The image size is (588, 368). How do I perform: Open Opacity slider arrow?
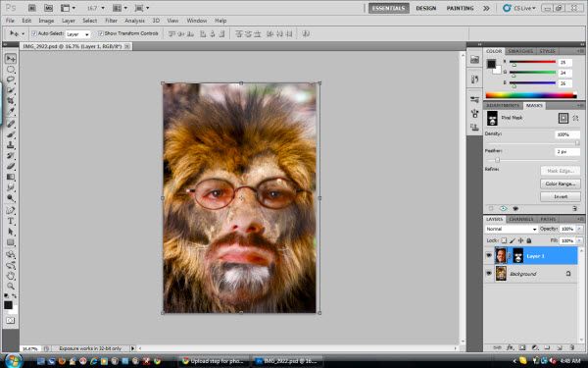[x=580, y=229]
